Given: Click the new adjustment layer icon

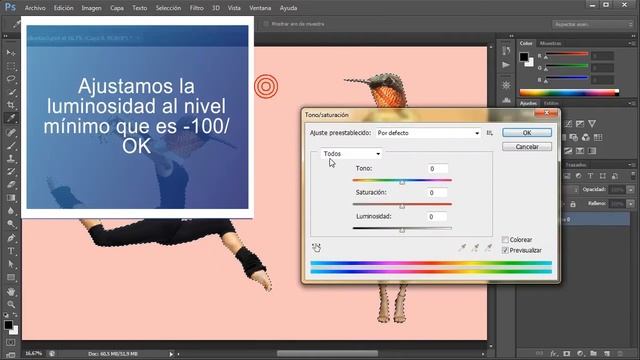Looking at the screenshot, I should pyautogui.click(x=580, y=353).
